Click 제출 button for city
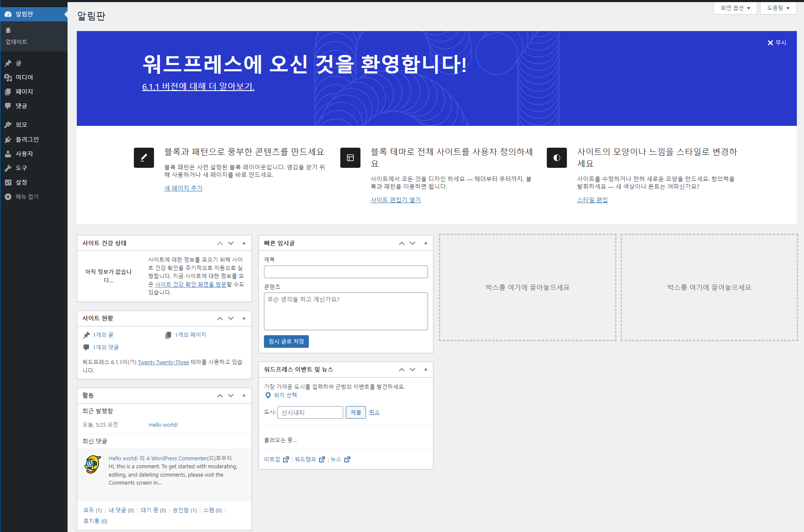The width and height of the screenshot is (804, 532). (x=356, y=412)
